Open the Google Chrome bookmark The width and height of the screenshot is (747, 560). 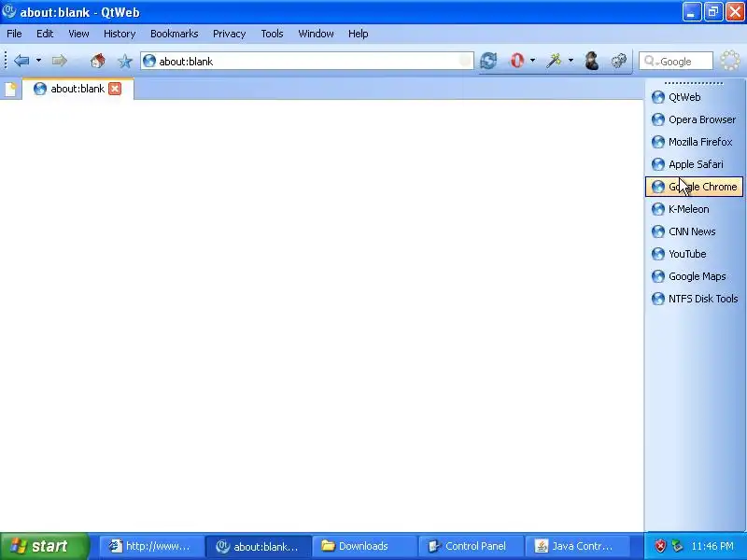(694, 187)
